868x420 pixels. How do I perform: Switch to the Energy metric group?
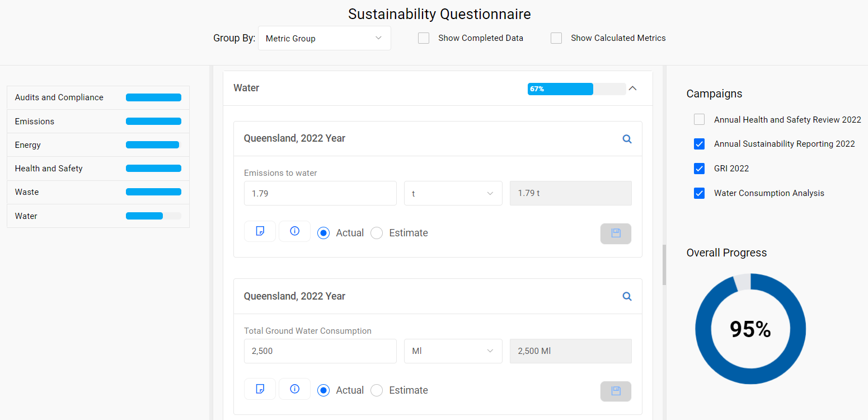(x=98, y=144)
